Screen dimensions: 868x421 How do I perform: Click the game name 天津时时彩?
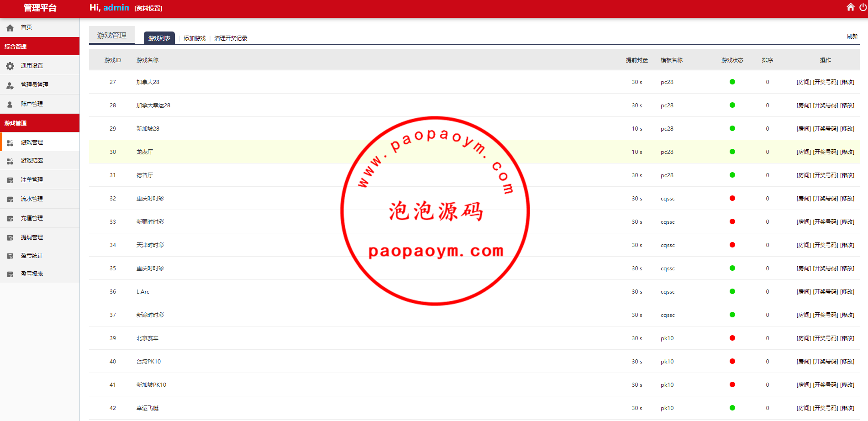click(x=150, y=245)
